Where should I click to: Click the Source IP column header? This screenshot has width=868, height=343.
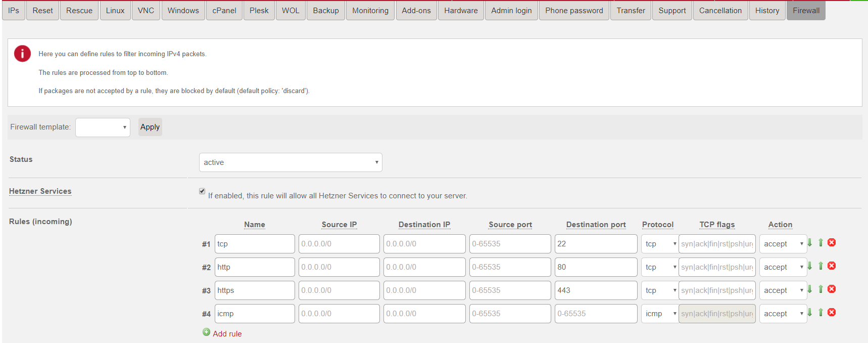339,225
